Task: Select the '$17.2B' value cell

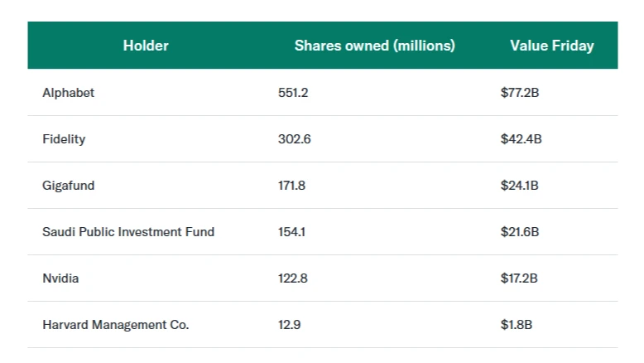Action: 519,278
